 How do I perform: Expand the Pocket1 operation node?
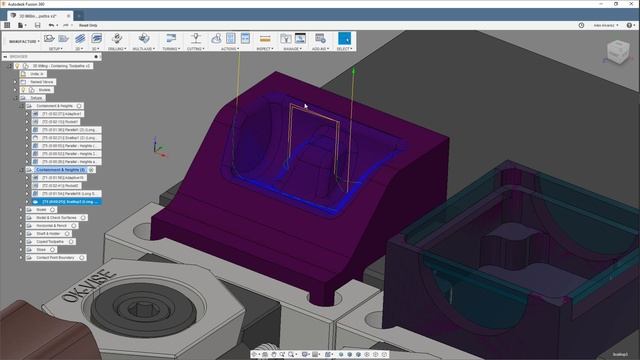click(x=28, y=122)
